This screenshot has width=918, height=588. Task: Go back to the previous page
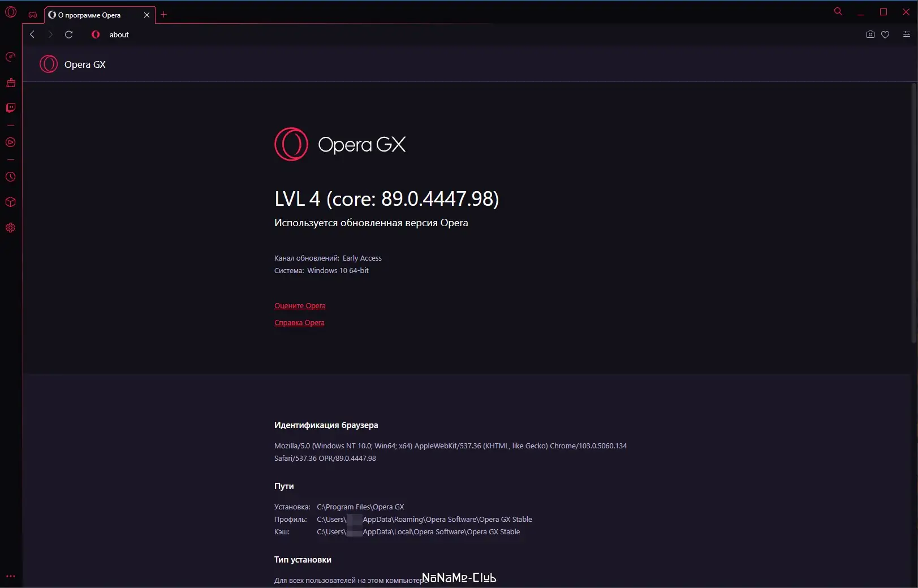click(32, 34)
